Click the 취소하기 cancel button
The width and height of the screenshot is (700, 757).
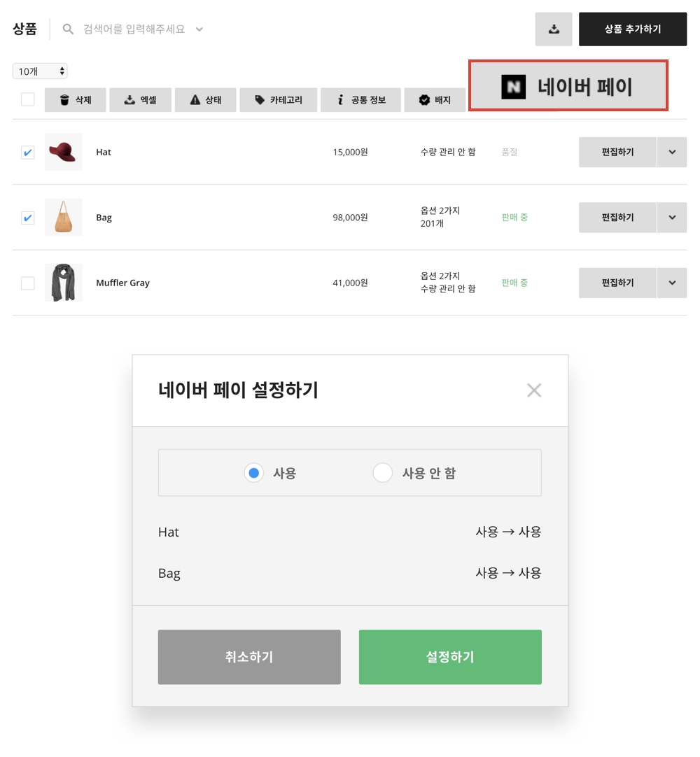point(249,657)
